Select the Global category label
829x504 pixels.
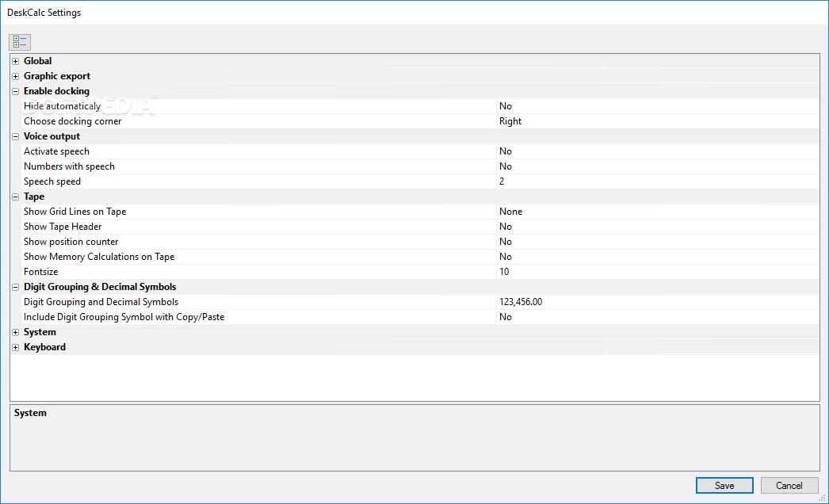pos(37,61)
